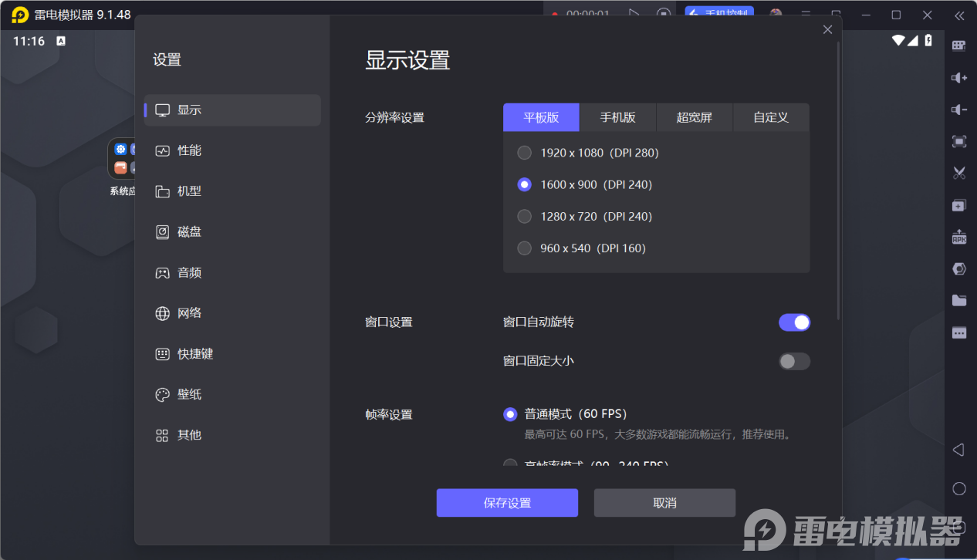
Task: Open the 磁盘 settings category
Action: 232,231
